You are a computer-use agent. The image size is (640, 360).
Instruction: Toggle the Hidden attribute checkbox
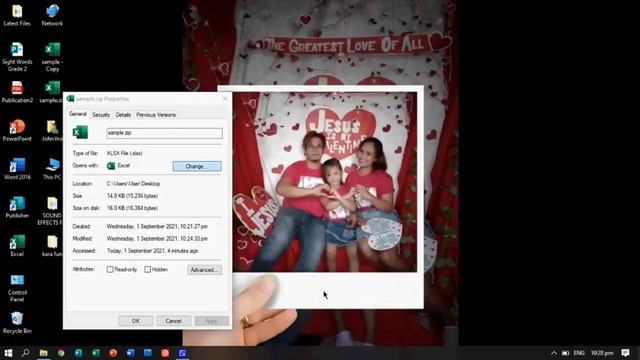click(x=148, y=269)
